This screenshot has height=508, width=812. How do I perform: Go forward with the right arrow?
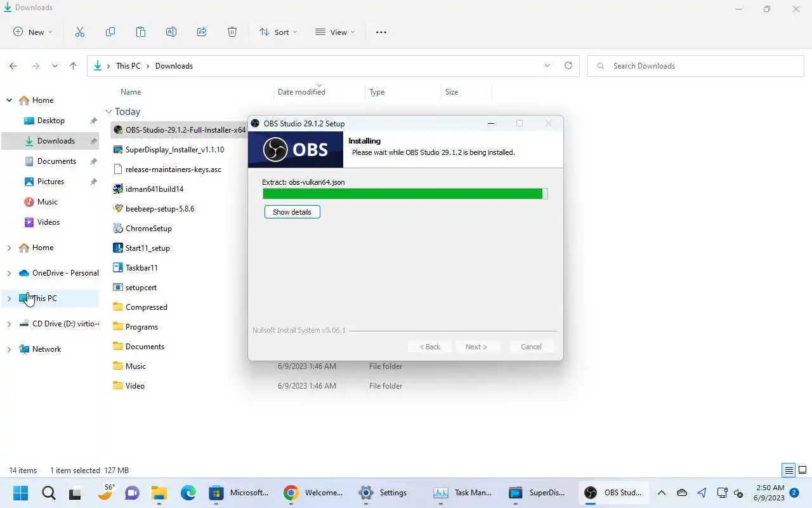(x=36, y=66)
